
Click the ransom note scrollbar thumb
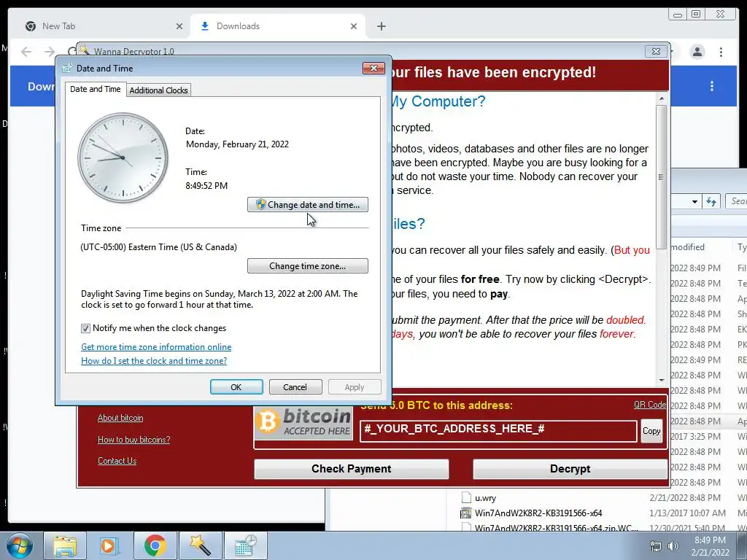[x=661, y=177]
